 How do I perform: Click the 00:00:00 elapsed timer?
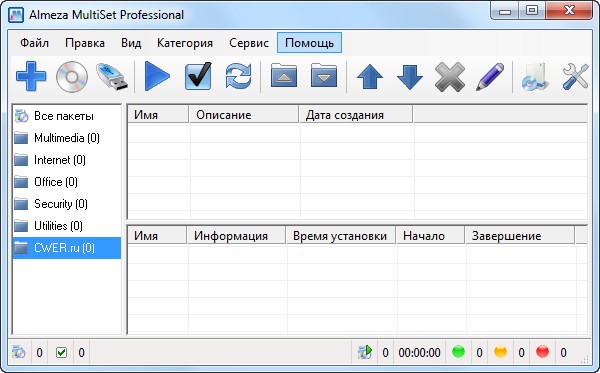click(419, 352)
